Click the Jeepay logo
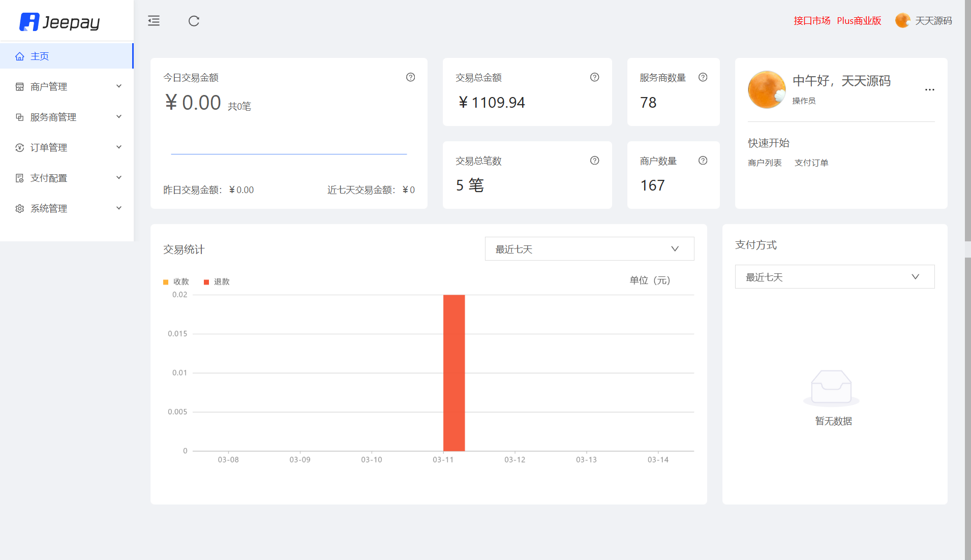This screenshot has height=560, width=971. click(59, 21)
